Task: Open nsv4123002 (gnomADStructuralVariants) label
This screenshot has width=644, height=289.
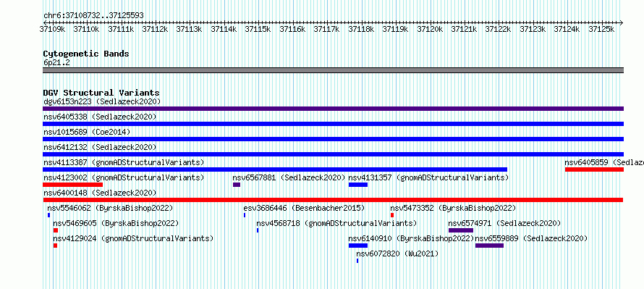Action: pos(124,177)
